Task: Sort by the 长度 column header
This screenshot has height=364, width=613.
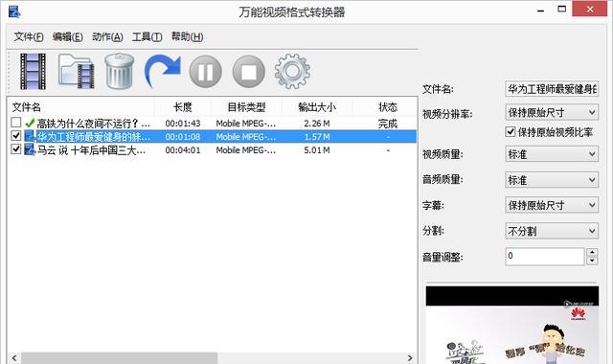Action: [x=183, y=106]
